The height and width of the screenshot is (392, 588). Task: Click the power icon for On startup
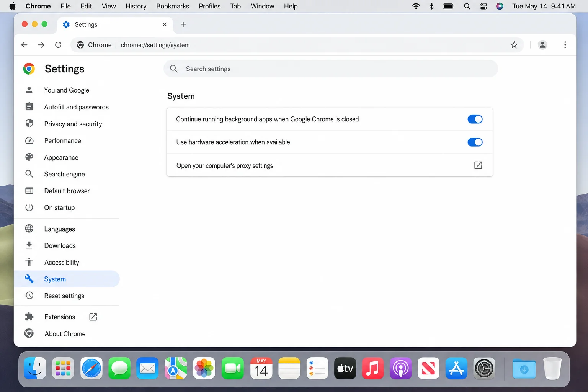[29, 207]
